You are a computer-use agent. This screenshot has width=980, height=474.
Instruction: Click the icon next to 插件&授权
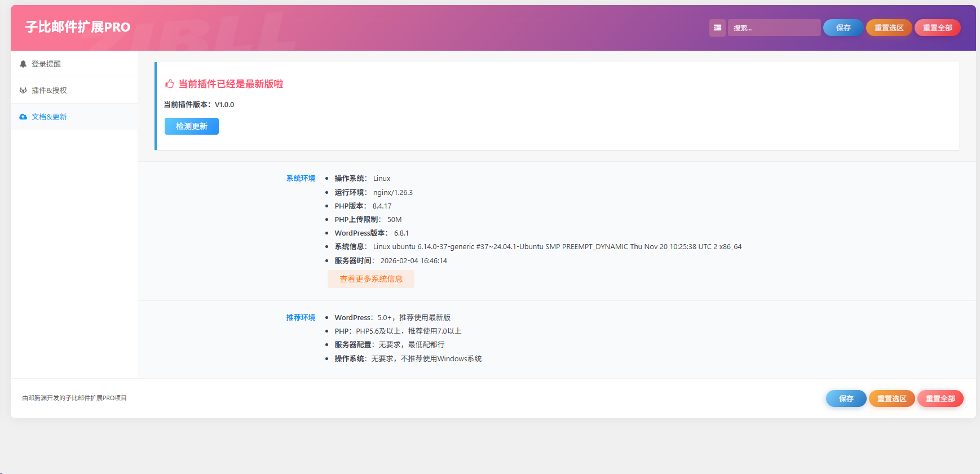click(23, 90)
